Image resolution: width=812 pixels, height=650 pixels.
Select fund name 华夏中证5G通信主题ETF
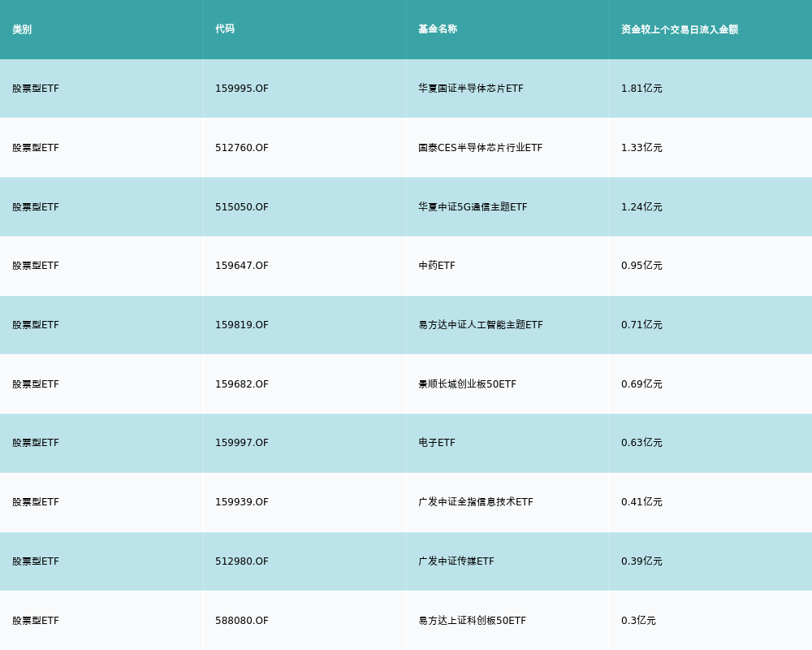[473, 207]
